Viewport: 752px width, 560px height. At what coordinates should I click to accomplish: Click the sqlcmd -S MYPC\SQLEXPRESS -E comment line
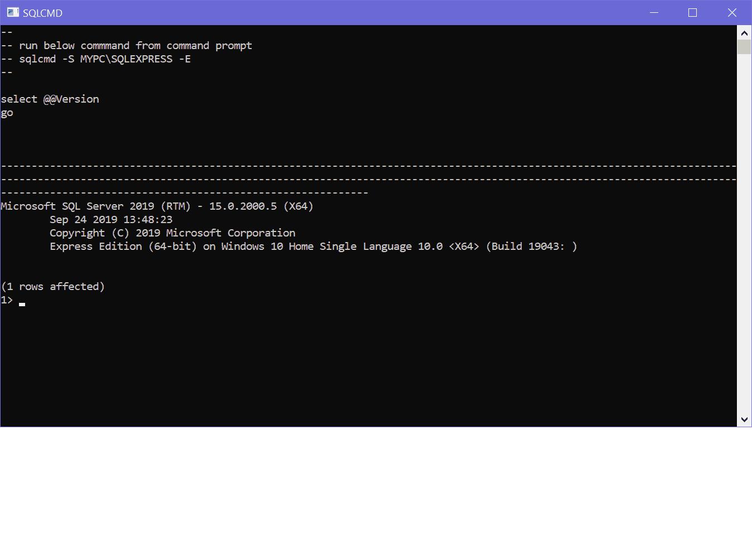[x=96, y=59]
